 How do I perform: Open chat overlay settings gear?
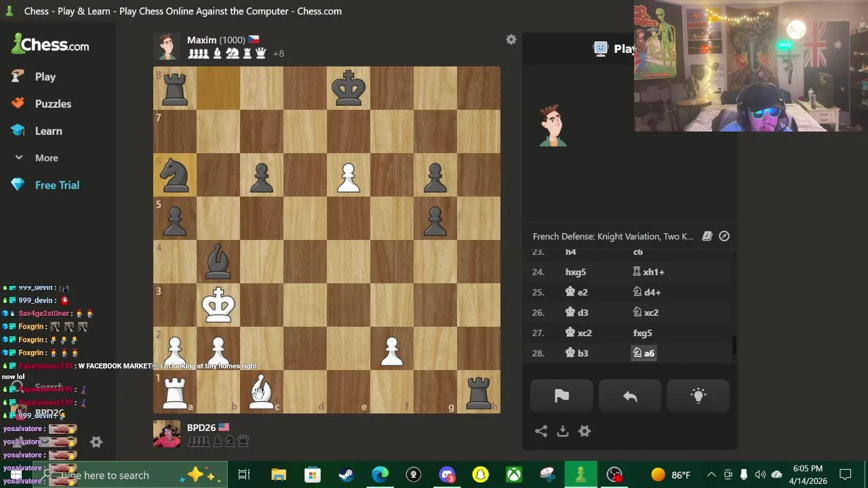coord(96,442)
